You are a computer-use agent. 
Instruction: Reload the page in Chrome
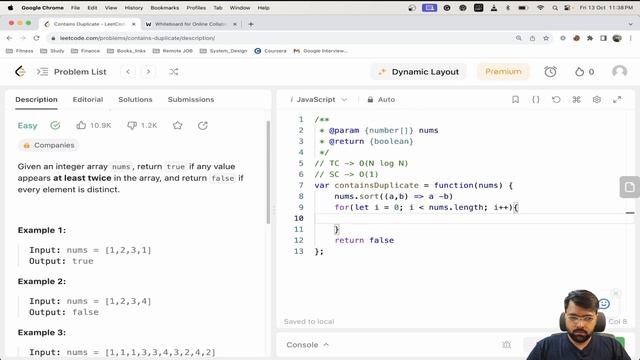(x=36, y=38)
